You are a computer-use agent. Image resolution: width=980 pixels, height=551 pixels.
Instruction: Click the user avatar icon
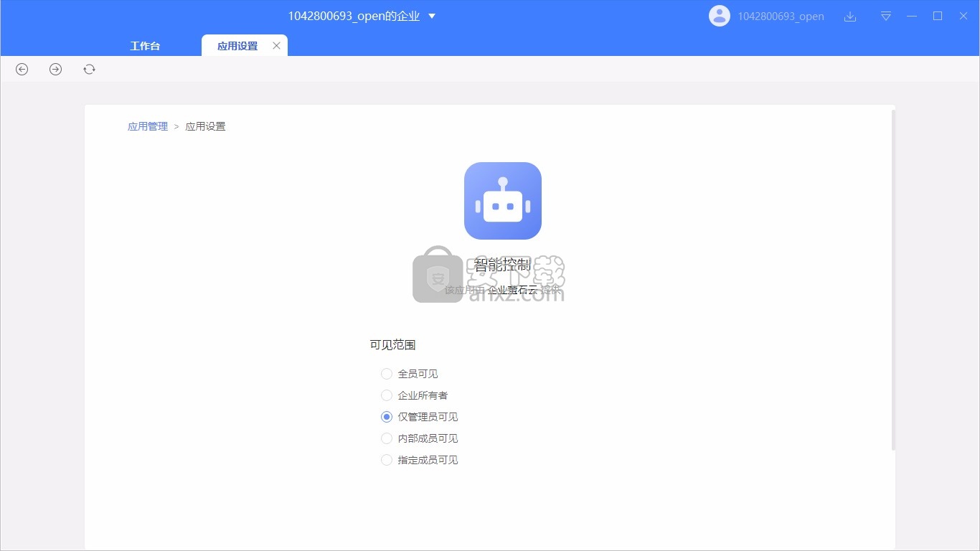pos(720,16)
